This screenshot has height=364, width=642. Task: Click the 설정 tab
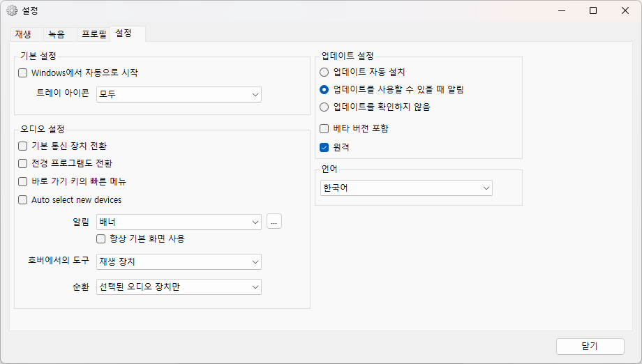pos(127,33)
